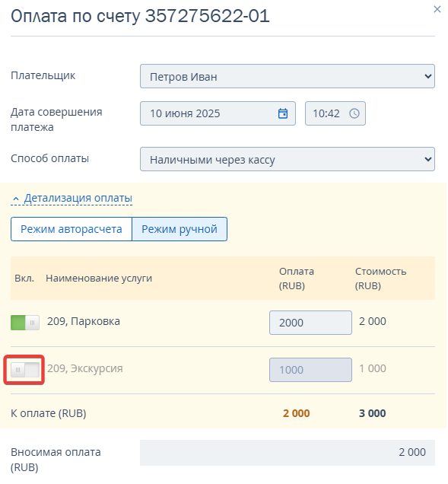Screen dimensions: 448x484
Task: Click the Парковка cost value 2 000
Action: (373, 321)
